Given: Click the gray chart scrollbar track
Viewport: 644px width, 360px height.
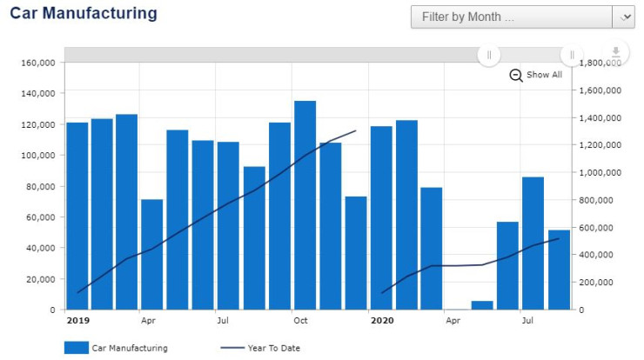Looking at the screenshot, I should pos(261,55).
